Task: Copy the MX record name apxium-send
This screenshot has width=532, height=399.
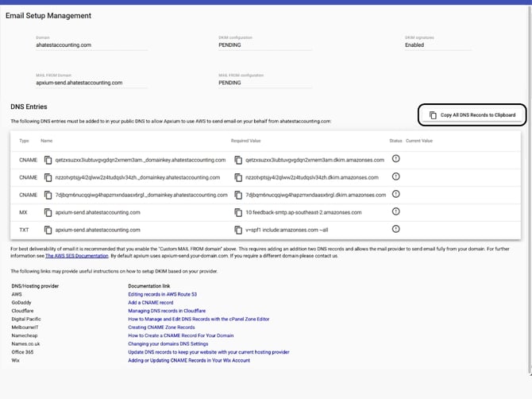Action: click(48, 212)
